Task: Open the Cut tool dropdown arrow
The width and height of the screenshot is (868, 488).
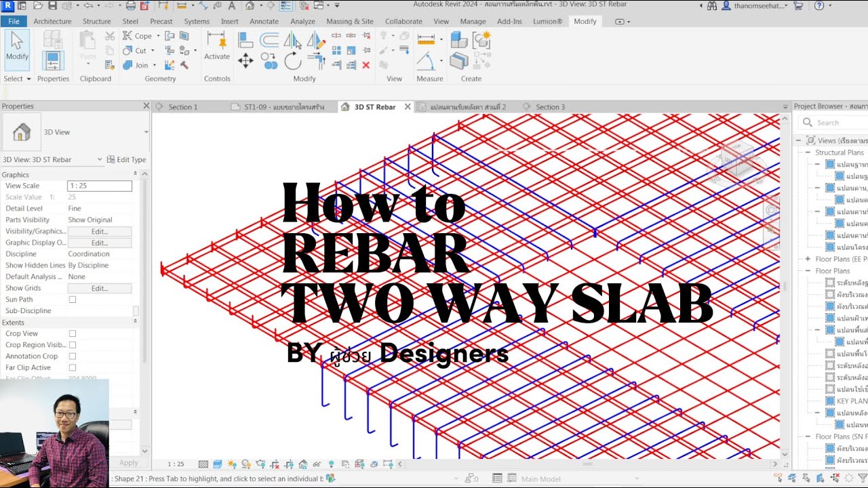Action: point(153,51)
